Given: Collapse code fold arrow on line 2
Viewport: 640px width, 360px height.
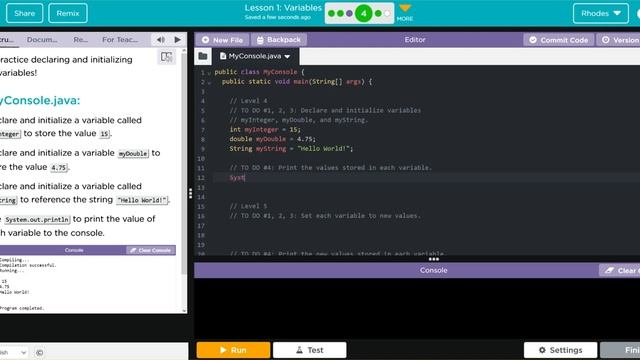Looking at the screenshot, I should (x=209, y=82).
